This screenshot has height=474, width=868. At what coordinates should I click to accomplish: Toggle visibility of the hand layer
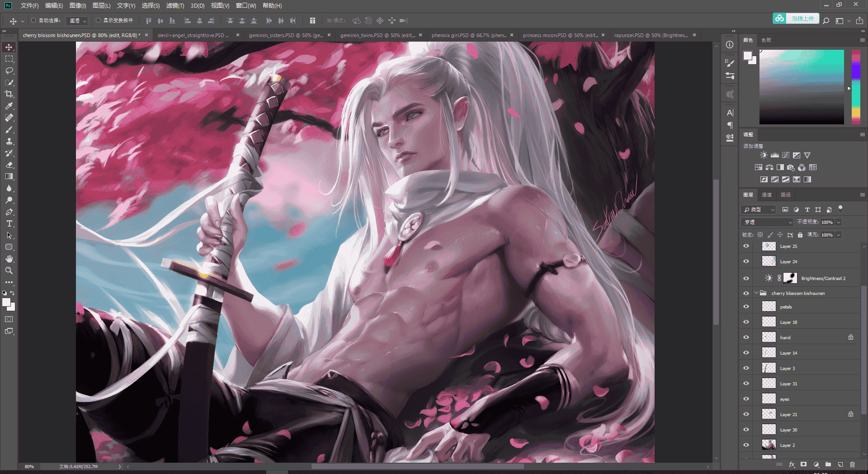point(746,337)
